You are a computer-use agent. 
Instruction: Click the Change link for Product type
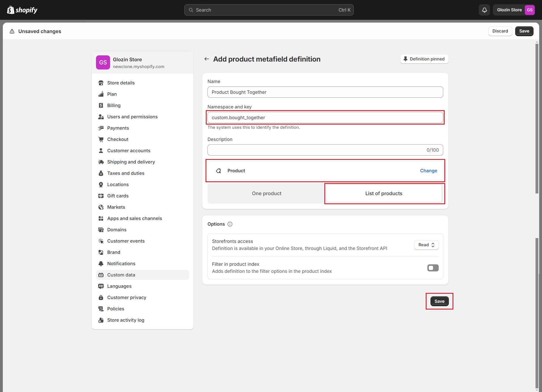pyautogui.click(x=428, y=171)
